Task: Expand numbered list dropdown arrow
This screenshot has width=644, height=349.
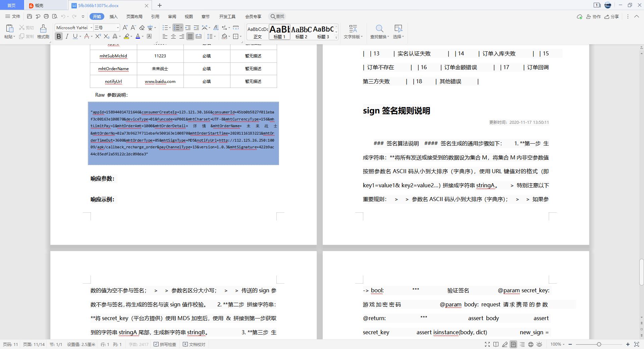Action: pos(181,28)
